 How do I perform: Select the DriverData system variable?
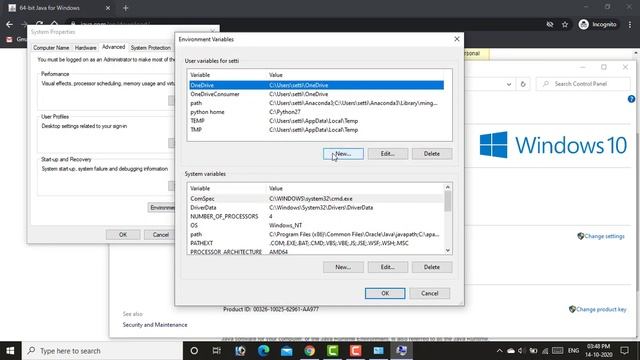pos(316,207)
